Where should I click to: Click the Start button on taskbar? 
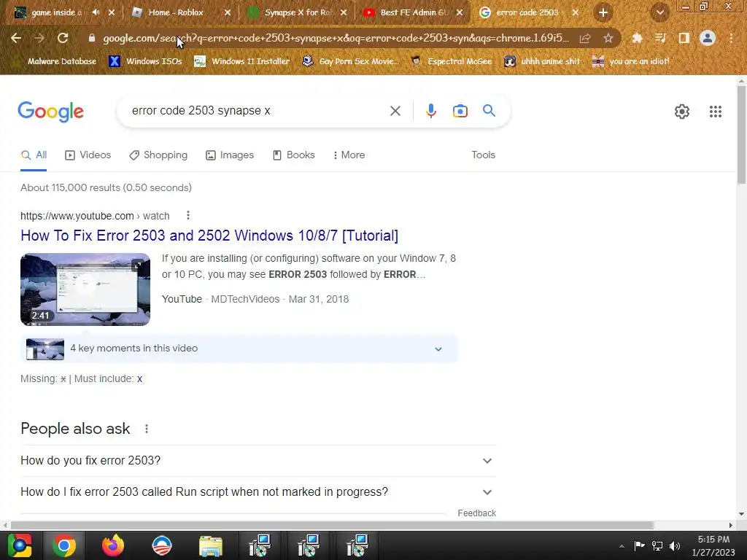[19, 545]
